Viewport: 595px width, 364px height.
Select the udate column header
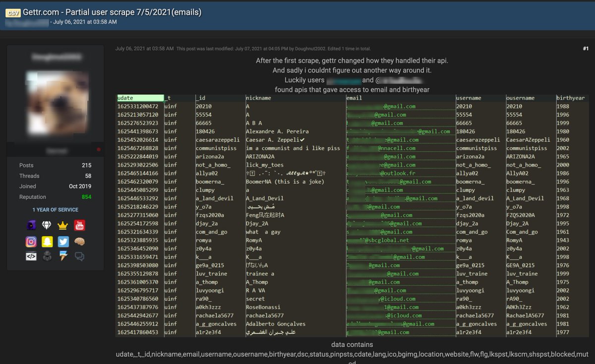(140, 98)
